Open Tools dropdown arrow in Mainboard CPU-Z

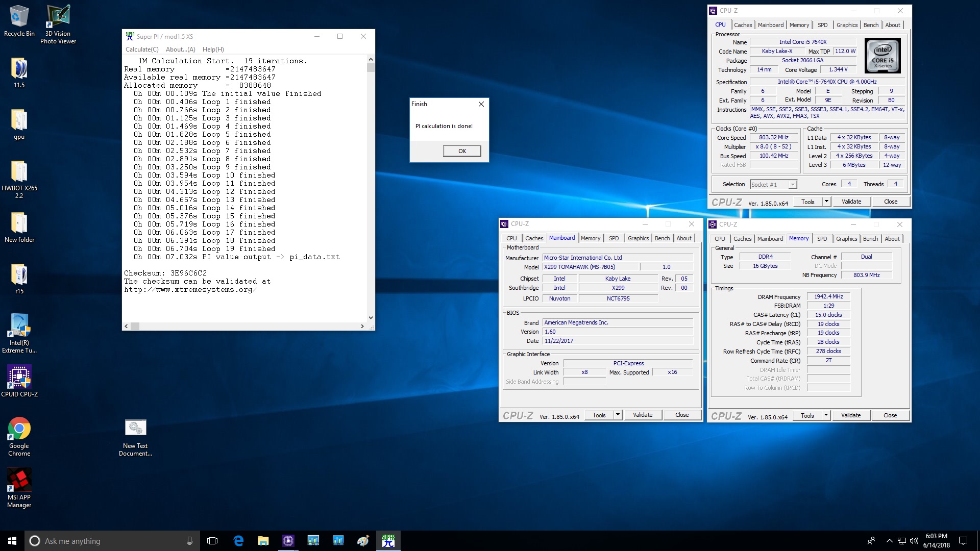pyautogui.click(x=618, y=415)
